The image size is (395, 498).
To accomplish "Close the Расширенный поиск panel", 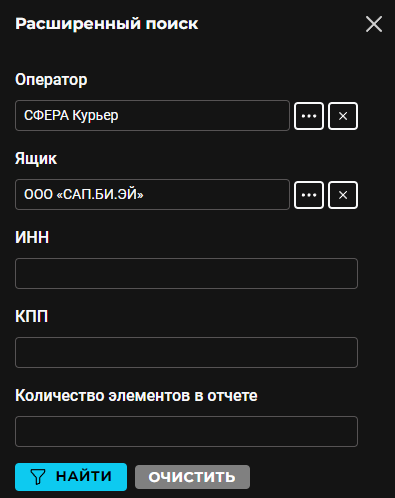I will point(374,24).
